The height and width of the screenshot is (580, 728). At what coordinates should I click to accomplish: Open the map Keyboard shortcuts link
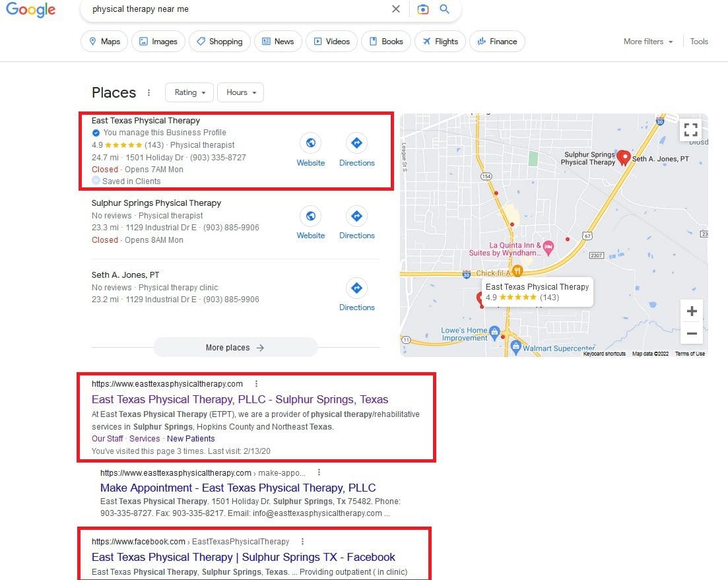click(x=604, y=354)
